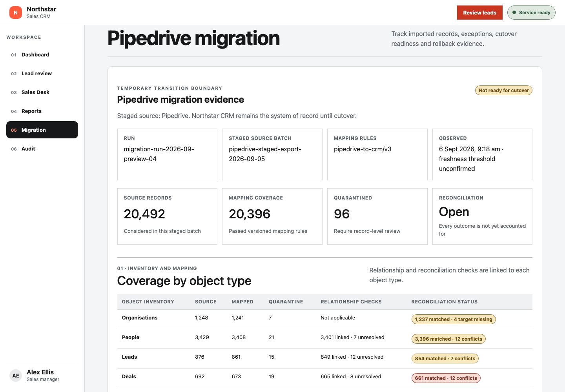Image resolution: width=565 pixels, height=392 pixels.
Task: Click the 661 matched · 12 conflicts badge
Action: (x=446, y=378)
